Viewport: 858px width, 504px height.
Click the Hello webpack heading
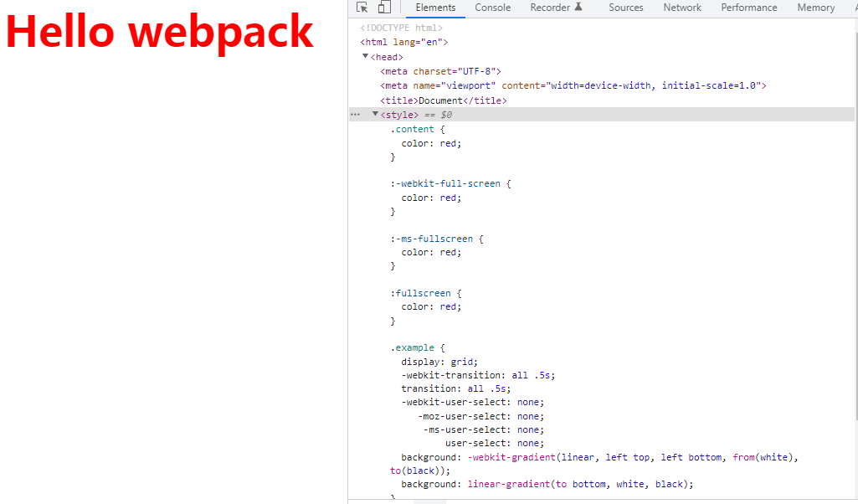pyautogui.click(x=159, y=32)
